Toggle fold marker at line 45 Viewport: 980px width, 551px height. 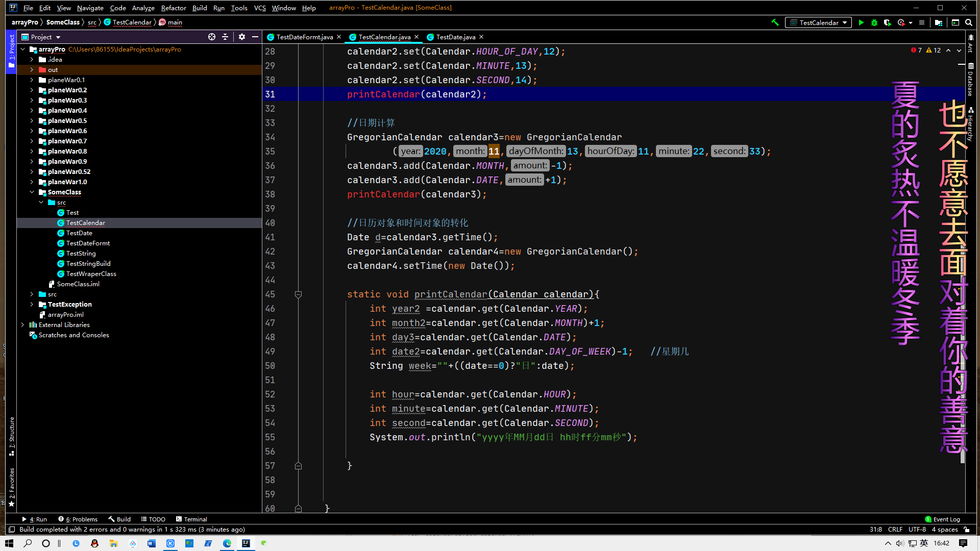[x=299, y=294]
